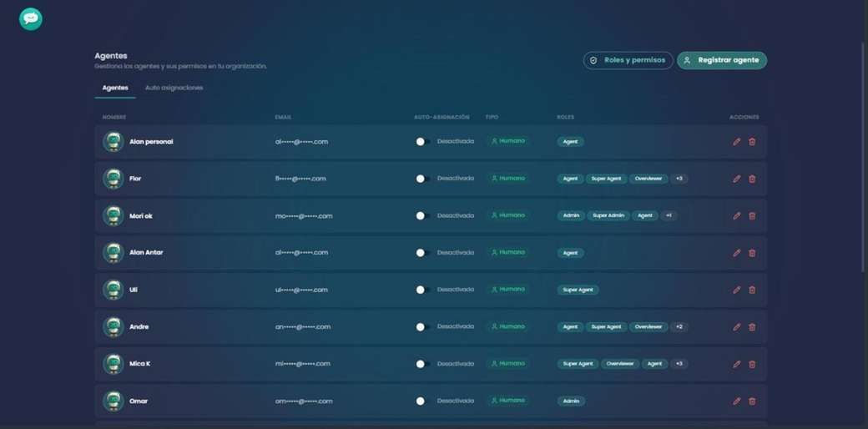This screenshot has height=429, width=868.
Task: Edit agent Mica K with pencil icon
Action: 736,364
